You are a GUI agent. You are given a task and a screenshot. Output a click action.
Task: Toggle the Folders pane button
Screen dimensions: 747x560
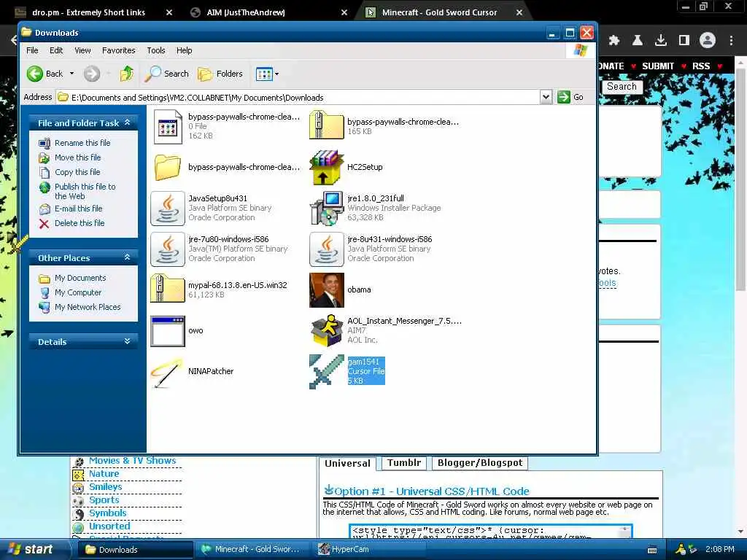(x=220, y=74)
